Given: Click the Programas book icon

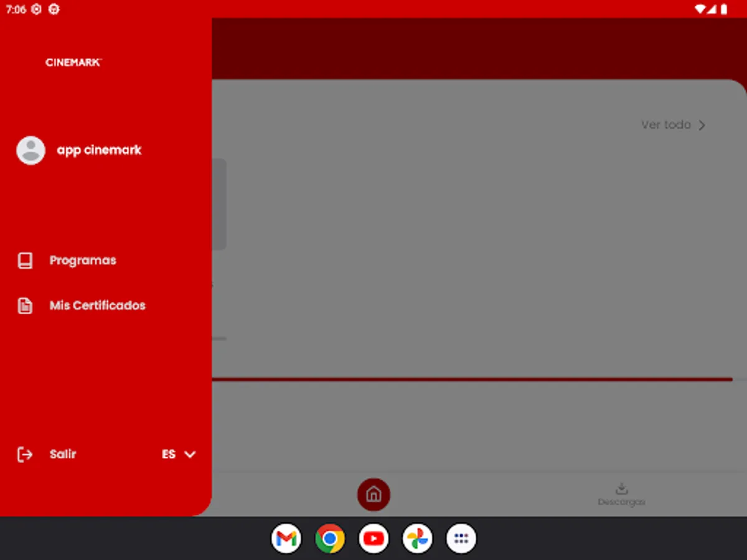Looking at the screenshot, I should tap(25, 260).
